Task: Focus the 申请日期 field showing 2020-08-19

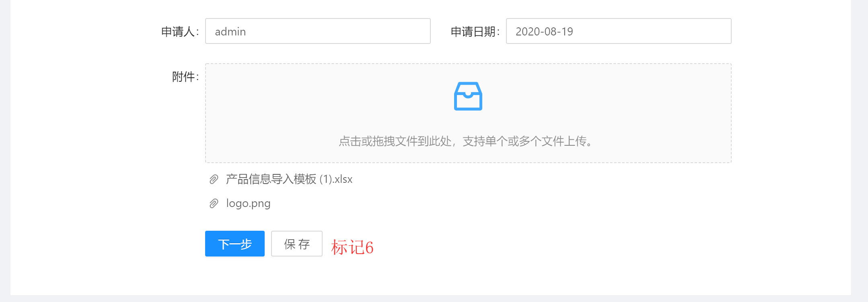Action: (x=619, y=31)
